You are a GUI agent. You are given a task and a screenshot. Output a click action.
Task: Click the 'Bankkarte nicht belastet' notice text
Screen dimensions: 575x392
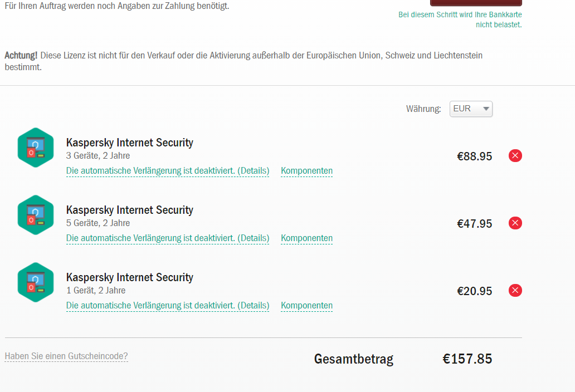(460, 20)
